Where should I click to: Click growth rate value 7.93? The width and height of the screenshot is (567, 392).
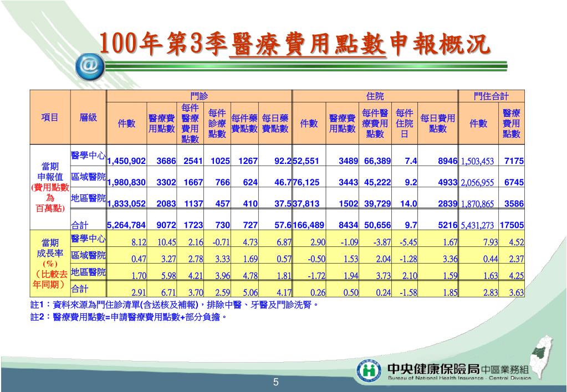[x=491, y=242]
